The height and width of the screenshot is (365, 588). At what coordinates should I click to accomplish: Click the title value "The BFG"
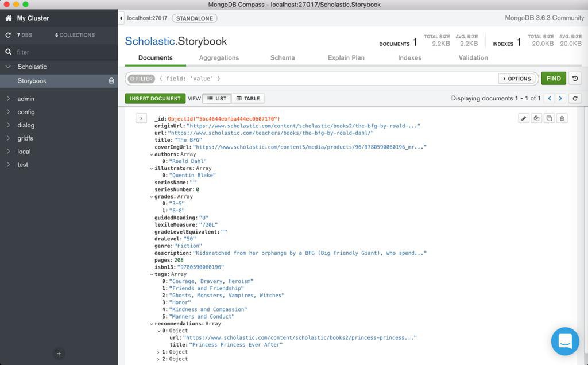tap(188, 140)
